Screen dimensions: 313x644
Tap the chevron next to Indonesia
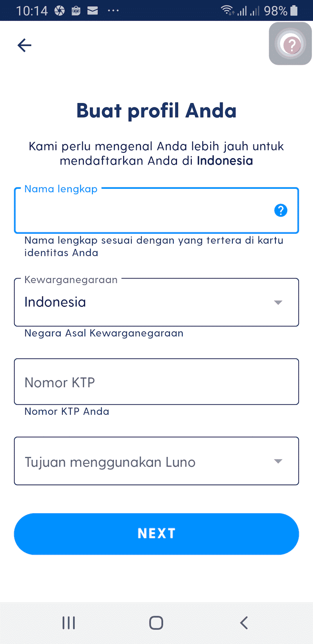pos(278,302)
